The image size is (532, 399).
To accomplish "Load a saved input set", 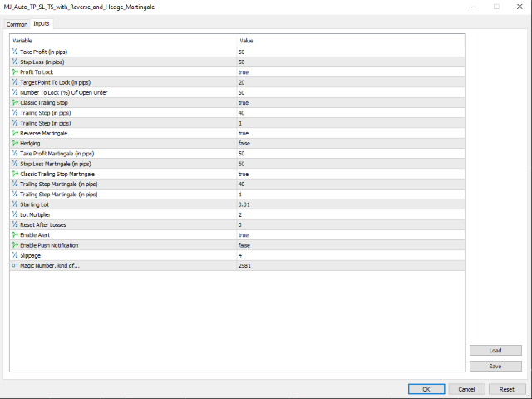I will point(495,351).
